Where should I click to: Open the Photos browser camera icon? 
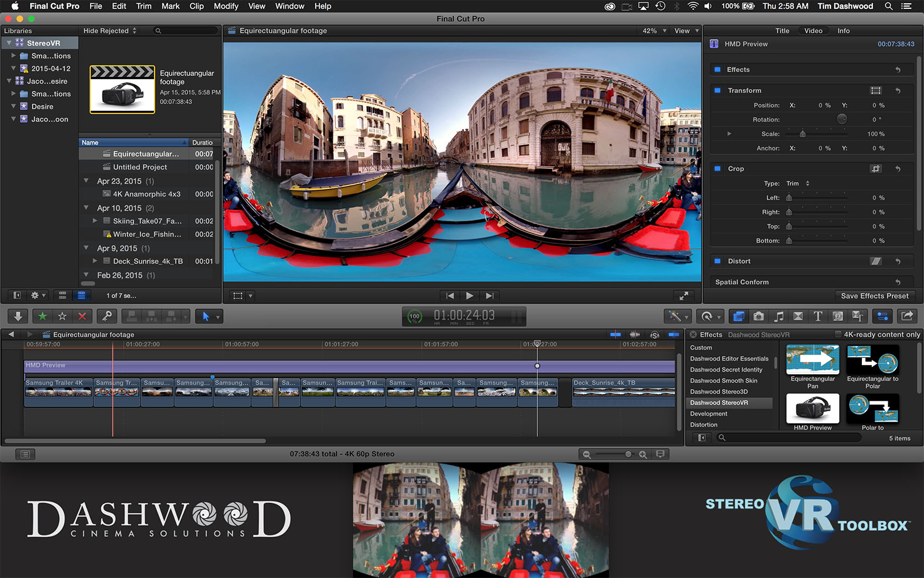point(758,316)
